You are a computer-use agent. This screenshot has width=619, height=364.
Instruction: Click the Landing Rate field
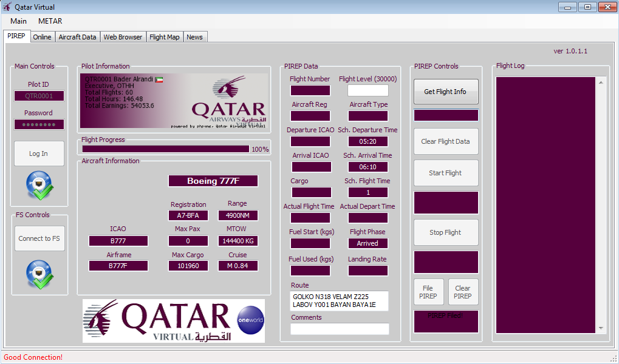tap(368, 271)
